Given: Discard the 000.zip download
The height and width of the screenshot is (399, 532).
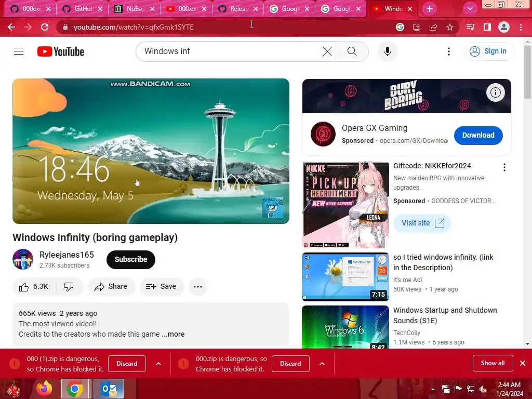Looking at the screenshot, I should coord(290,364).
